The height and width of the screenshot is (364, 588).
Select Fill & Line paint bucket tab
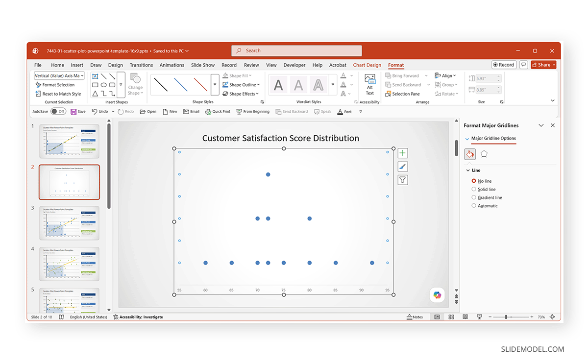[x=470, y=154]
